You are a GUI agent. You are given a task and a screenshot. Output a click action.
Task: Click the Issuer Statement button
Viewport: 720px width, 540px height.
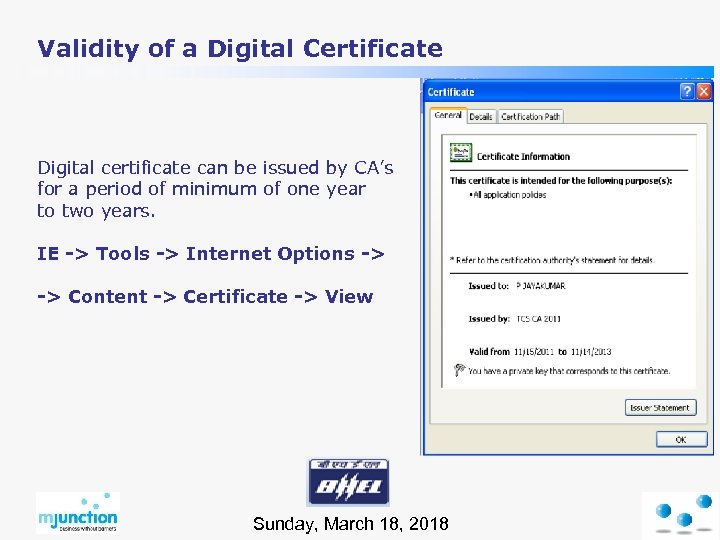660,407
